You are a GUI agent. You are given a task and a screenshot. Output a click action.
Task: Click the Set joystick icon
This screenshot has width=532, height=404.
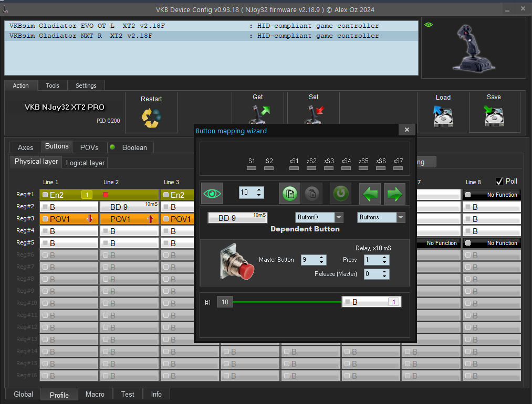tap(314, 114)
